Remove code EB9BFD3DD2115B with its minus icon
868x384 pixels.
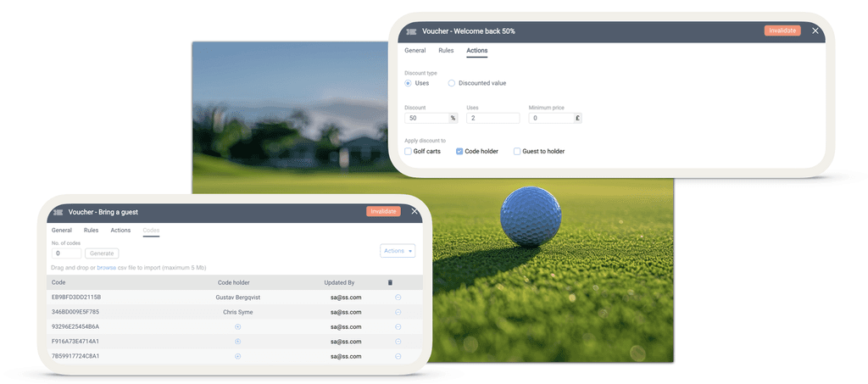(x=398, y=298)
